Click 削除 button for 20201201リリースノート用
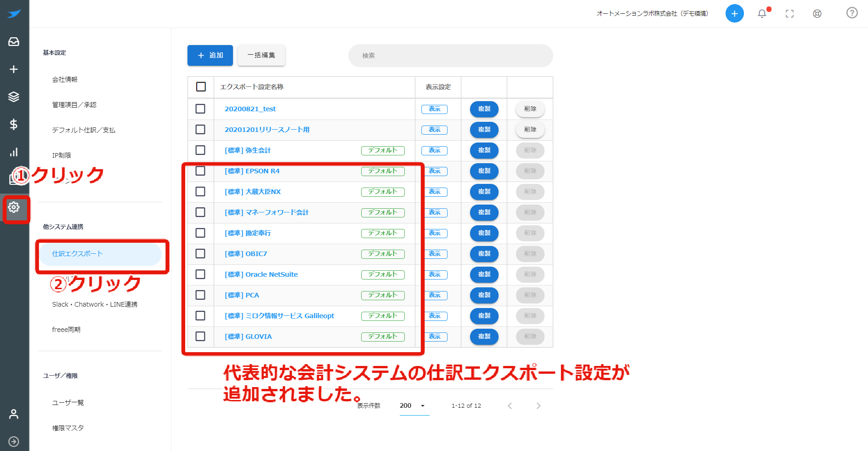 [530, 130]
